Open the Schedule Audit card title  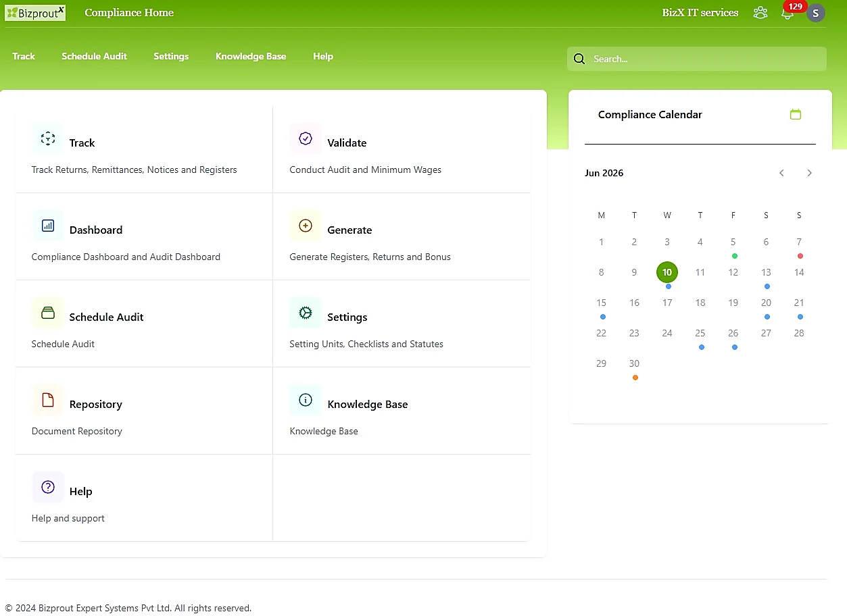pos(106,317)
